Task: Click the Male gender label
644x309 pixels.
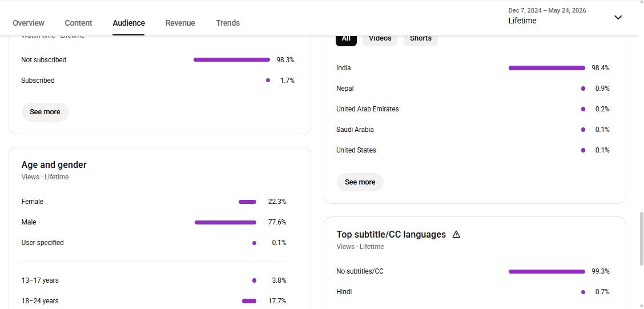Action: point(29,222)
